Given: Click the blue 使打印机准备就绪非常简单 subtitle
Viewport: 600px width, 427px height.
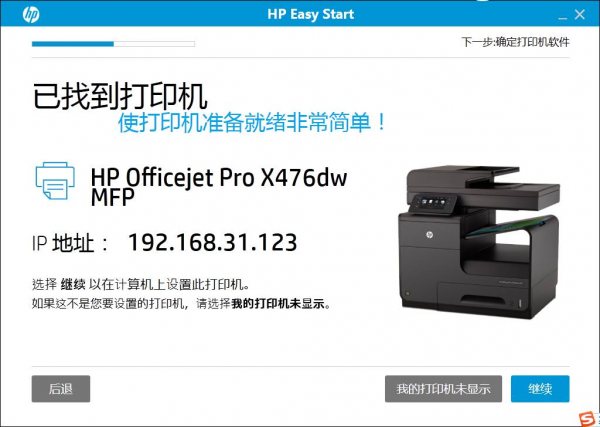Looking at the screenshot, I should 252,123.
